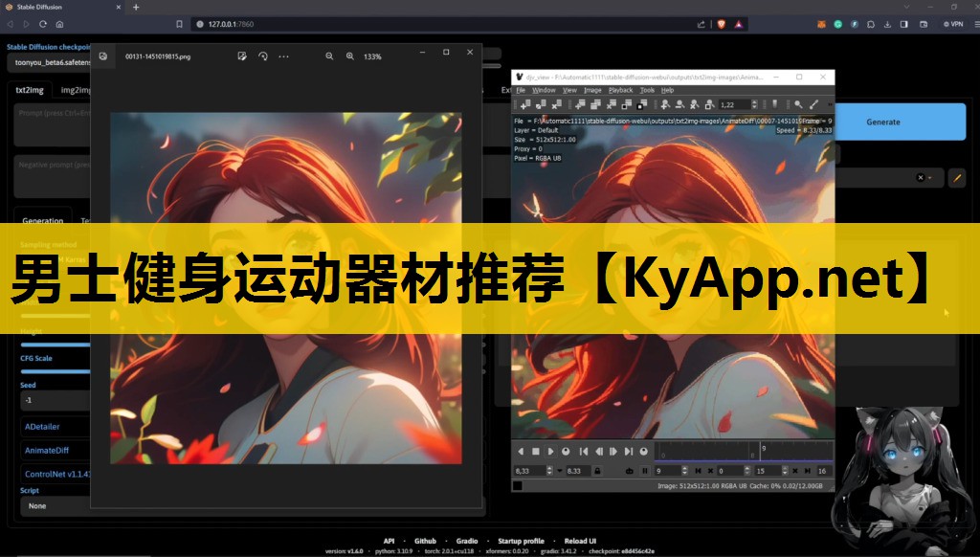Click the out-point 15 stepper arrows
Image resolution: width=980 pixels, height=557 pixels.
(x=785, y=471)
